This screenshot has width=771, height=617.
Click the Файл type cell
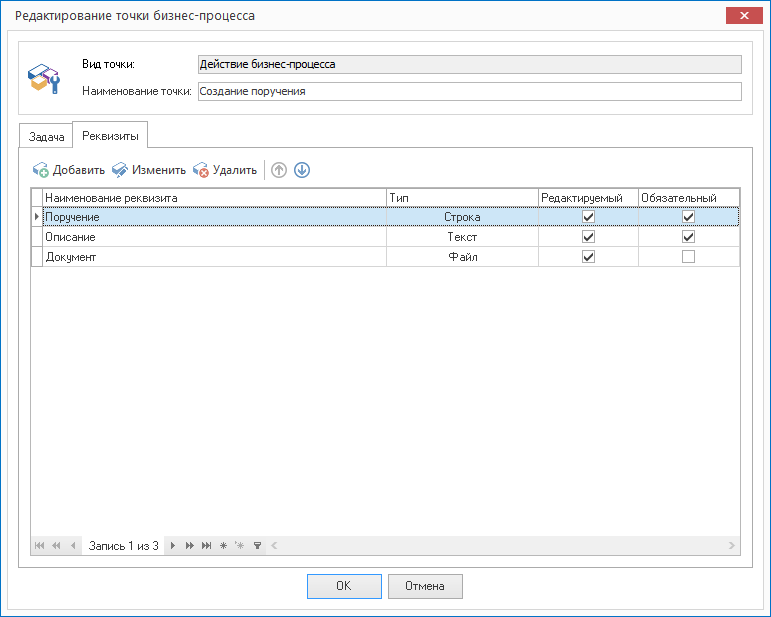tap(462, 257)
